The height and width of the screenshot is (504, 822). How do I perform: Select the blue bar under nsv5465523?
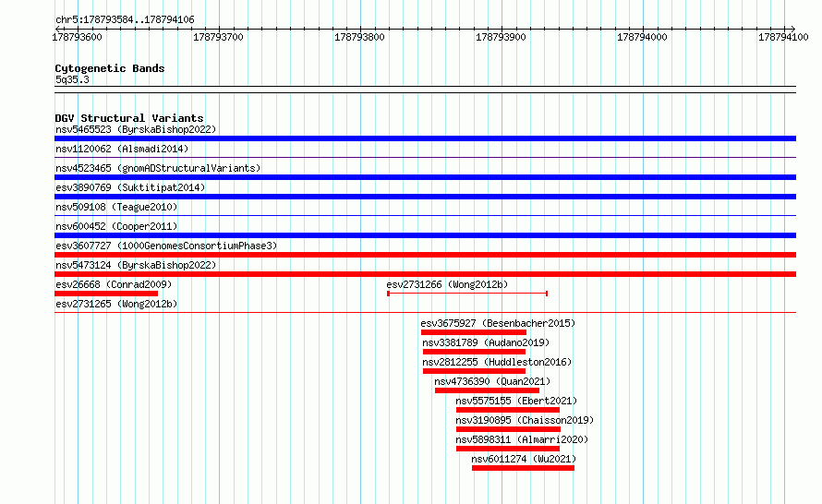(425, 138)
